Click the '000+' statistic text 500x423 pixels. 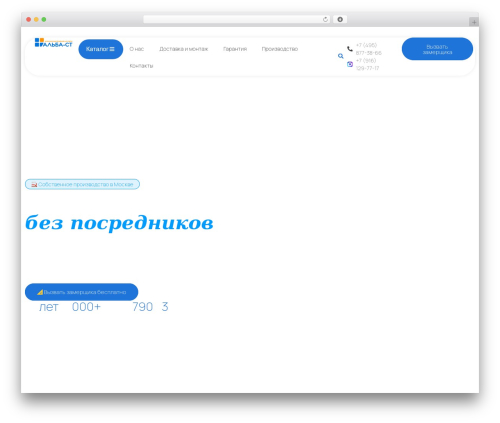pos(86,307)
